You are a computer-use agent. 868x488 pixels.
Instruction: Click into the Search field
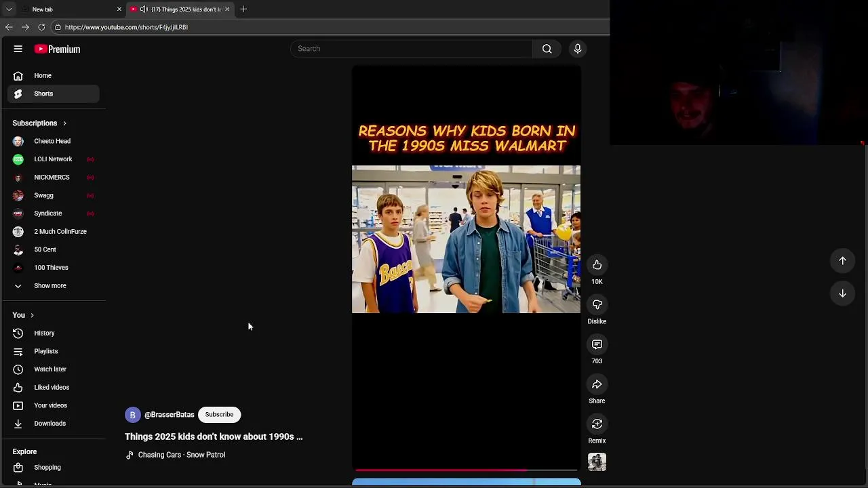point(412,49)
